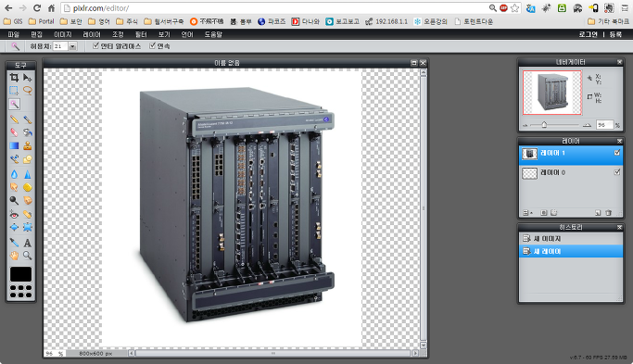Adjust the navigator zoom slider handle
The image size is (633, 364).
click(x=544, y=125)
